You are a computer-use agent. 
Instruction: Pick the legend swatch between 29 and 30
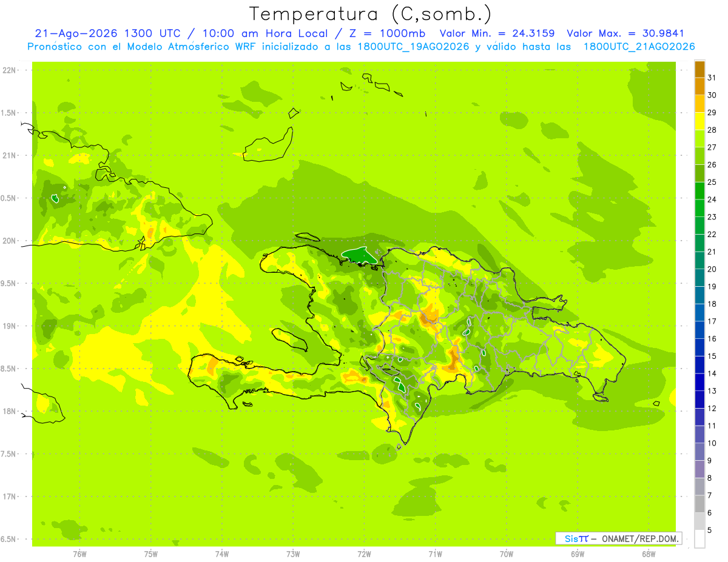click(699, 104)
